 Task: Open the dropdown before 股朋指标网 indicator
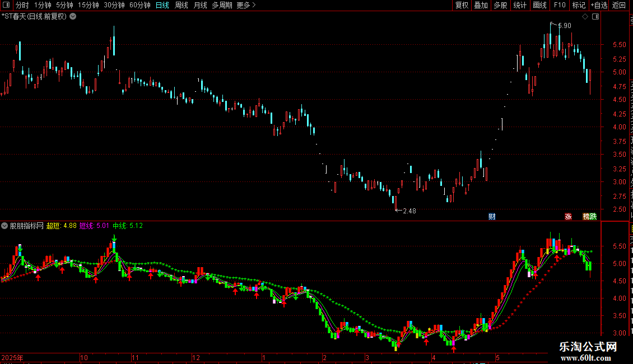(x=4, y=226)
